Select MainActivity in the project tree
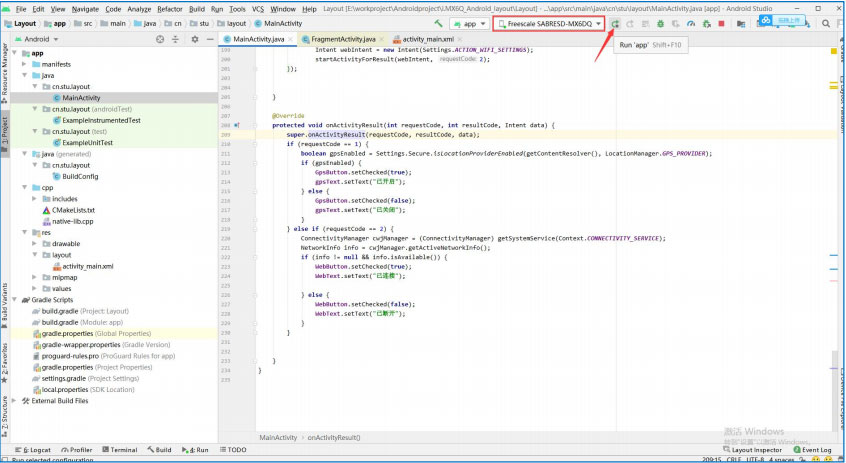846x463 pixels. pos(81,98)
